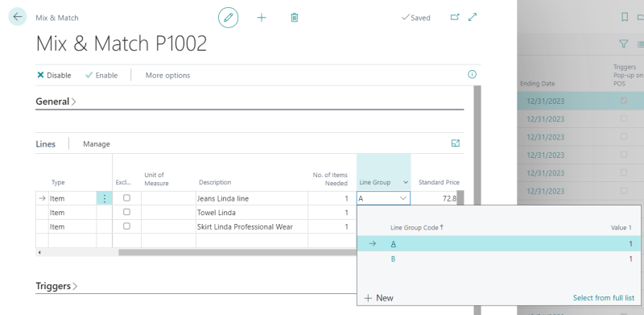Toggle Exclude checkbox for Towel Linda

click(x=126, y=212)
